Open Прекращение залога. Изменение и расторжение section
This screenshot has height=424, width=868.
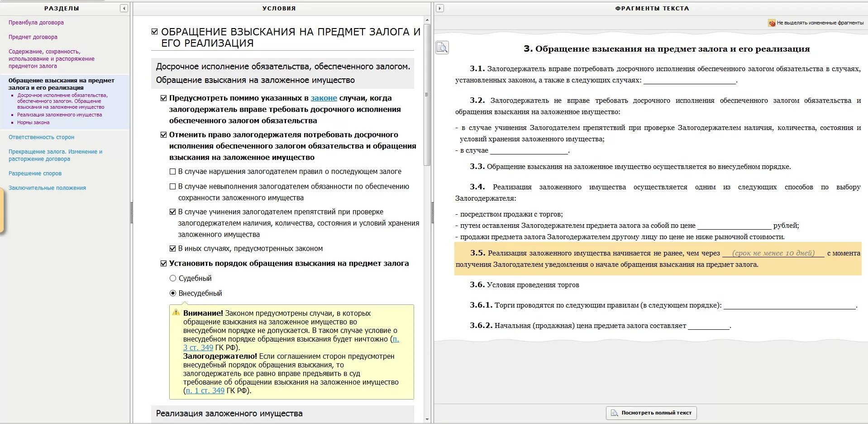click(x=55, y=155)
